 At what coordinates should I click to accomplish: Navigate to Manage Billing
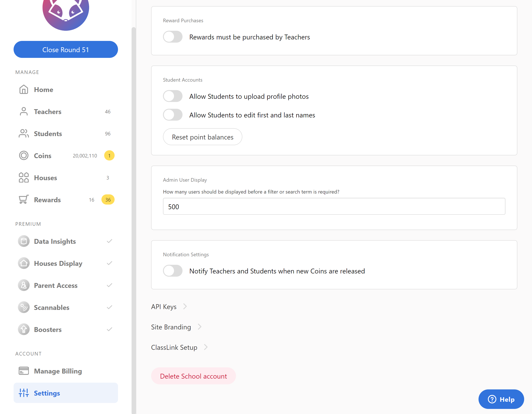pos(58,371)
